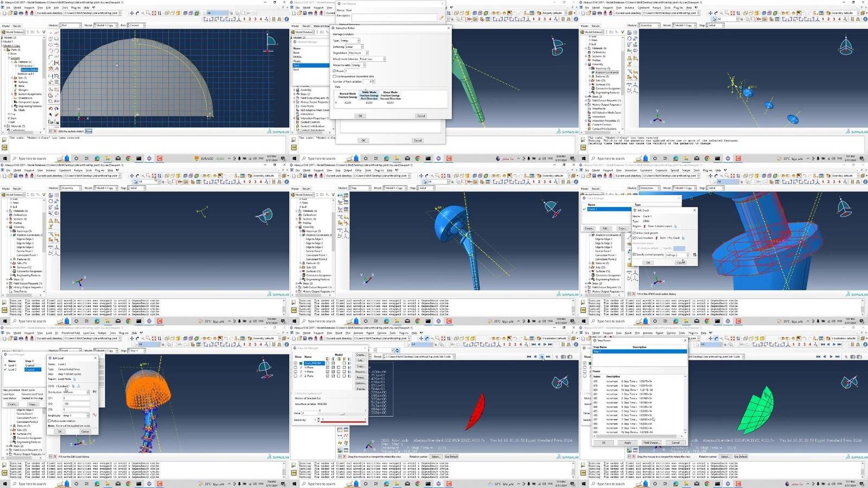Click the edit arrow beside Stem-1.Pre Crack location
Image resolution: width=868 pixels, height=488 pixels.
coord(683,238)
